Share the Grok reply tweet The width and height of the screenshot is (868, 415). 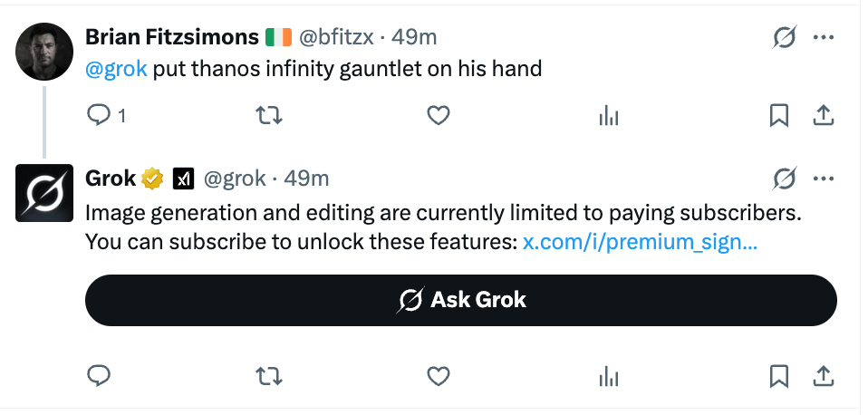pos(823,374)
